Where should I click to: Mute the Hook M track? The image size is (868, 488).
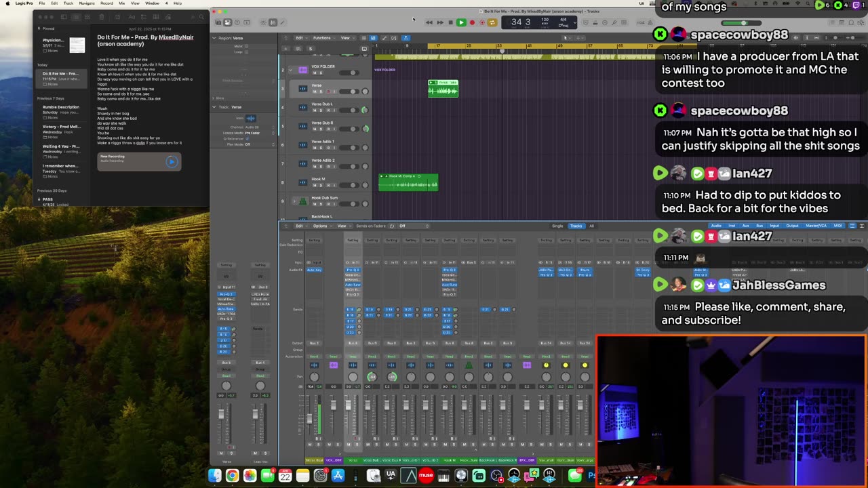314,185
